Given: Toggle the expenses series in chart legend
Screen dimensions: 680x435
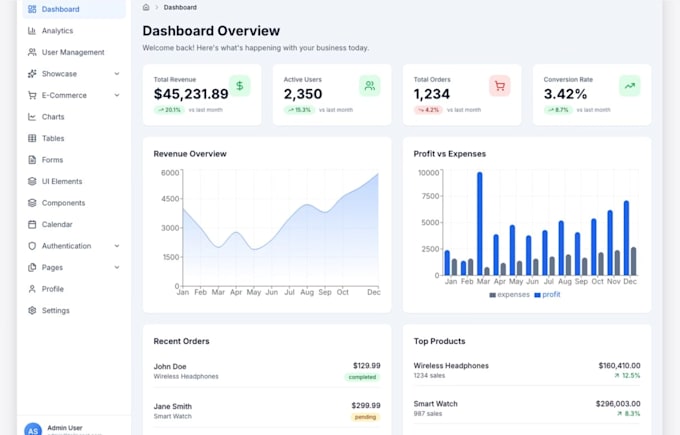Looking at the screenshot, I should [x=510, y=294].
